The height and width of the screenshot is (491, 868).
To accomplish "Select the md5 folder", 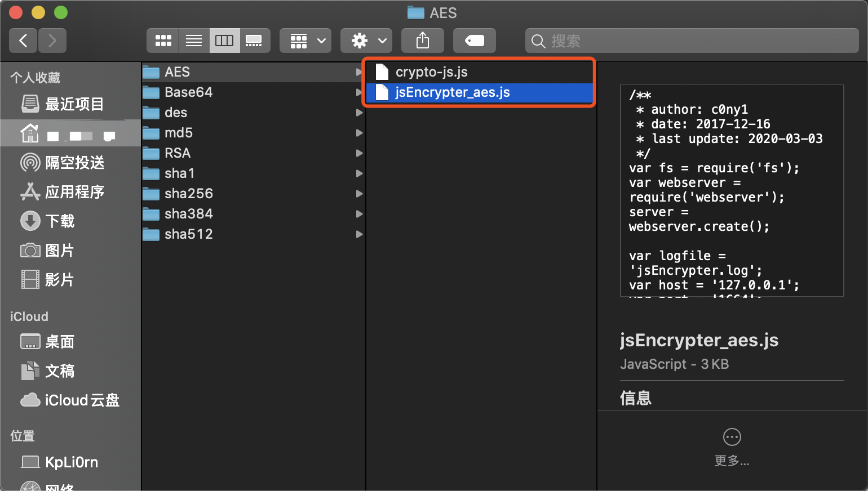I will (253, 133).
